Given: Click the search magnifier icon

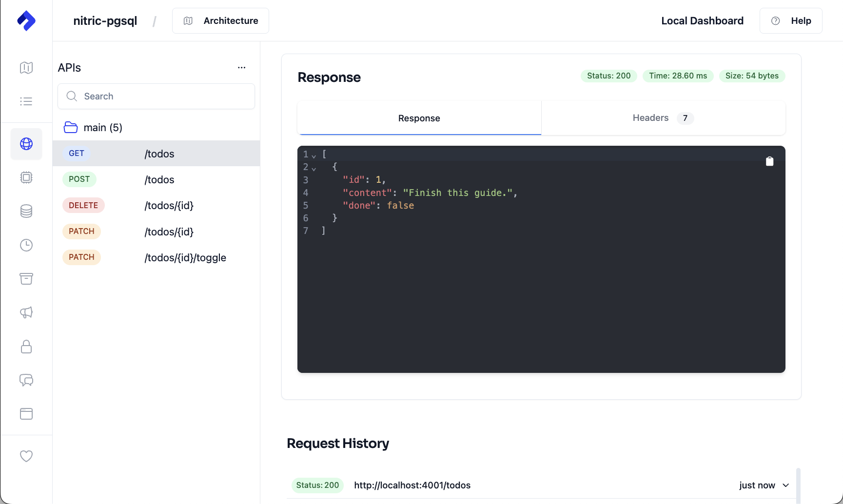Looking at the screenshot, I should pos(72,96).
